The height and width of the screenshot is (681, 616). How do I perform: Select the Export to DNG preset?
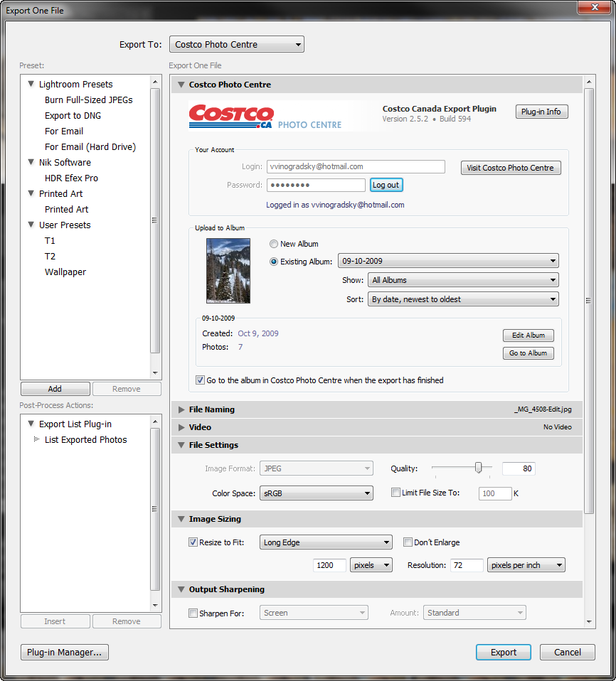click(73, 116)
